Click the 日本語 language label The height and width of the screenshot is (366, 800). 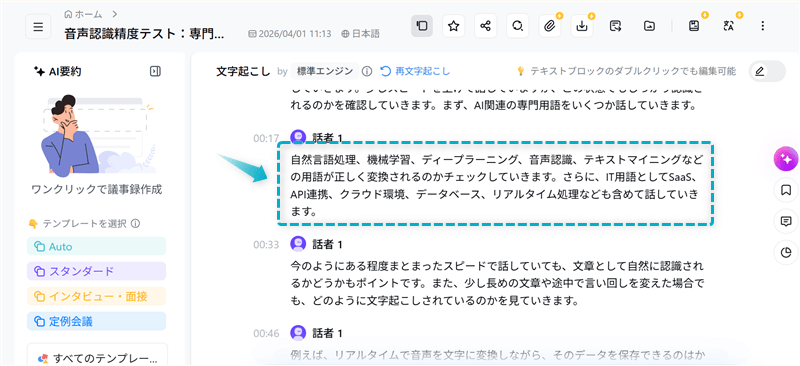pos(361,34)
